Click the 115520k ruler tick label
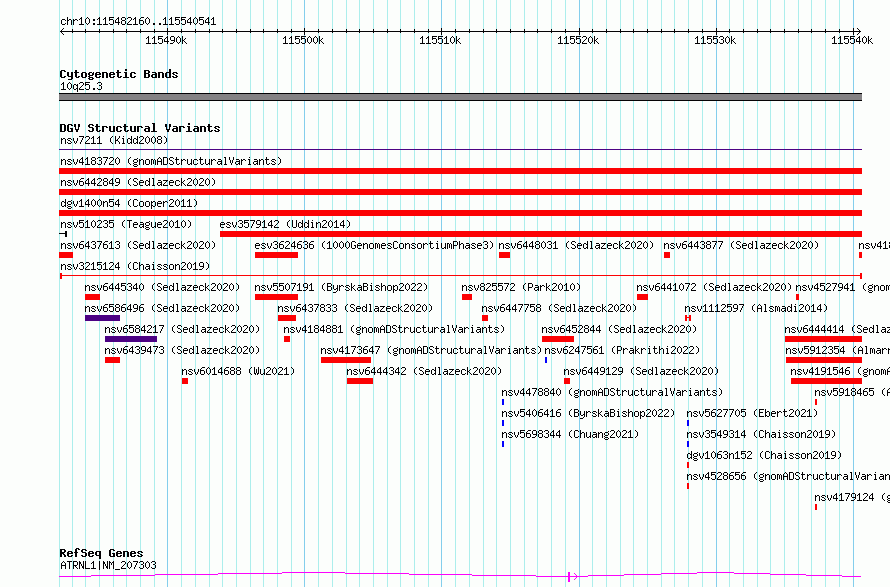Image resolution: width=890 pixels, height=587 pixels. (578, 40)
